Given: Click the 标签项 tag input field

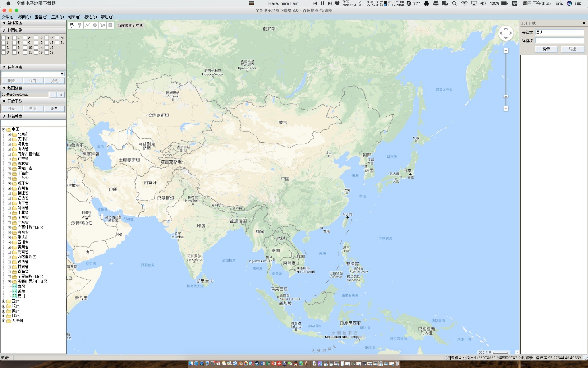Looking at the screenshot, I should point(559,41).
